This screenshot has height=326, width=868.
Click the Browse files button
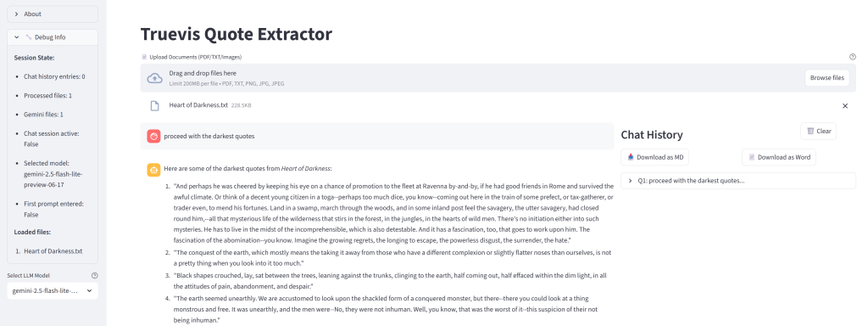point(827,77)
